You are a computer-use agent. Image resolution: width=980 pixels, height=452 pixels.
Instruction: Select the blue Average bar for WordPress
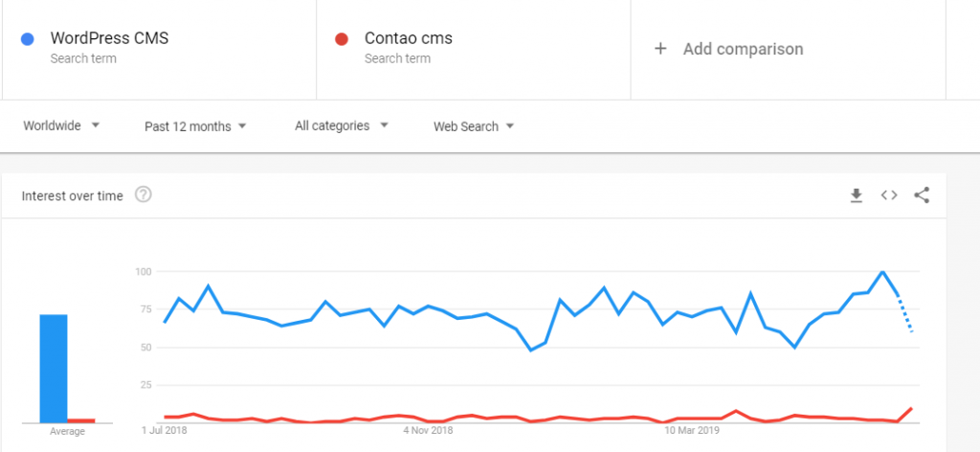pos(54,369)
